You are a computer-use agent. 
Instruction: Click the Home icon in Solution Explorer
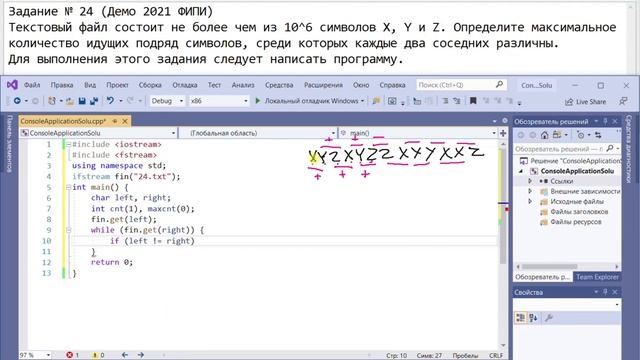(x=544, y=135)
